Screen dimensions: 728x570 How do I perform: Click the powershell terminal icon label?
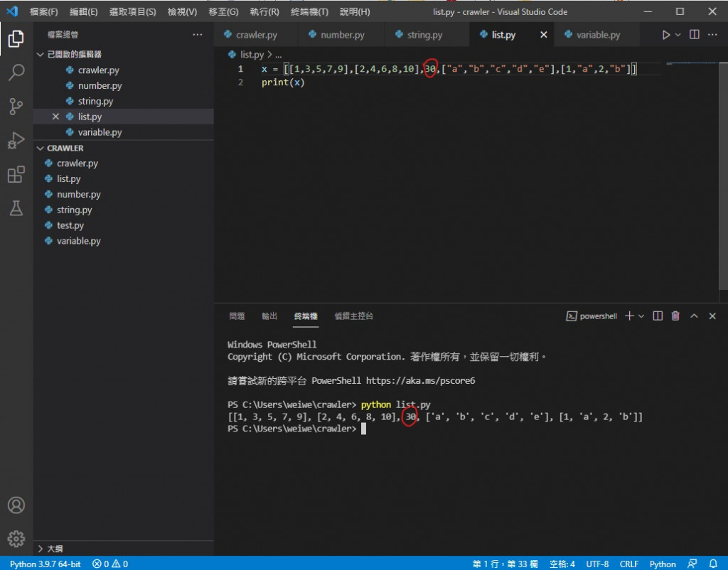(591, 316)
